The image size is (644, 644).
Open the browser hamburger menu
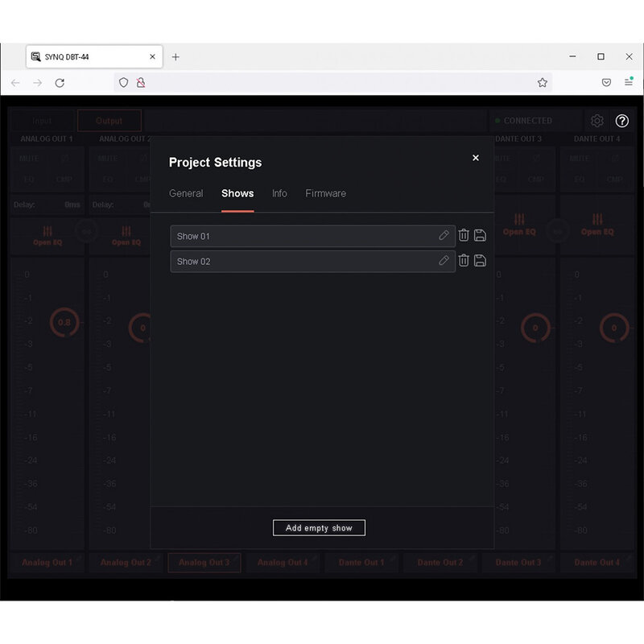(x=629, y=82)
